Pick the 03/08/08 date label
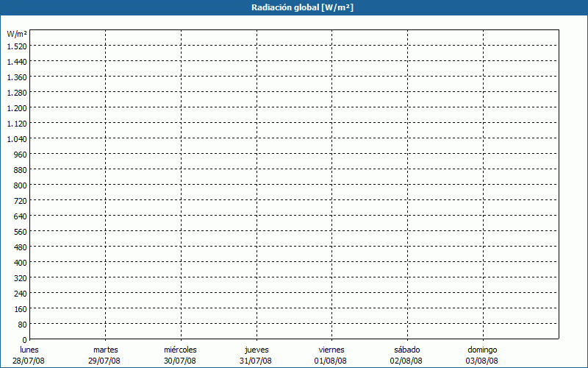This screenshot has width=588, height=368. pyautogui.click(x=482, y=361)
